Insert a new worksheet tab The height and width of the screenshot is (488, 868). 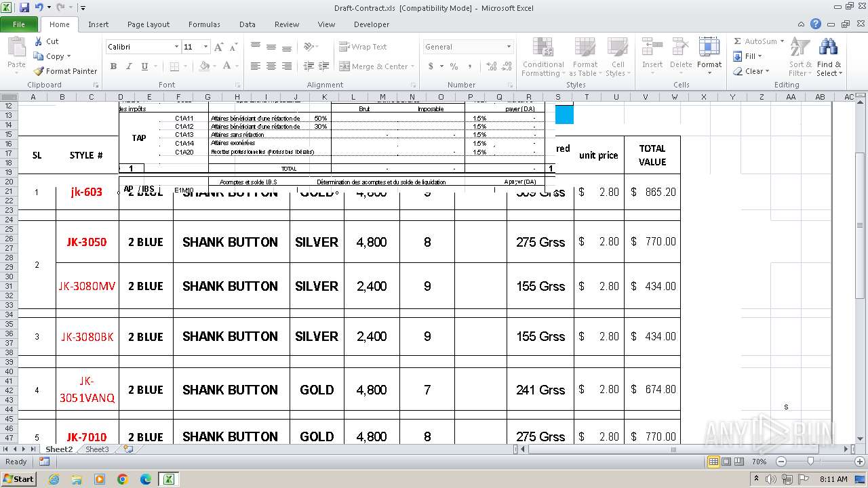pos(127,449)
